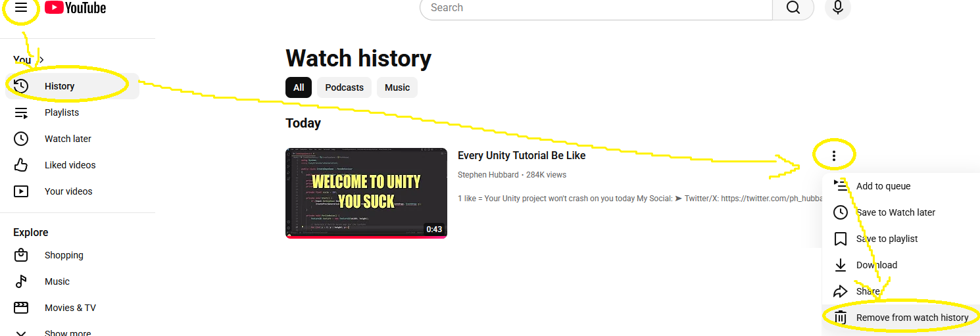This screenshot has height=336, width=980.
Task: Click the Shopping bag icon
Action: [21, 255]
